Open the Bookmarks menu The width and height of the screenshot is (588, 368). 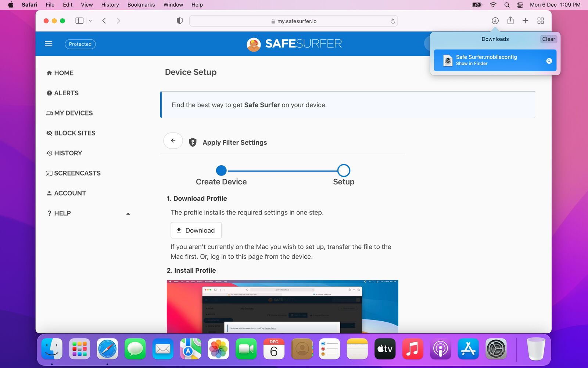click(x=141, y=5)
